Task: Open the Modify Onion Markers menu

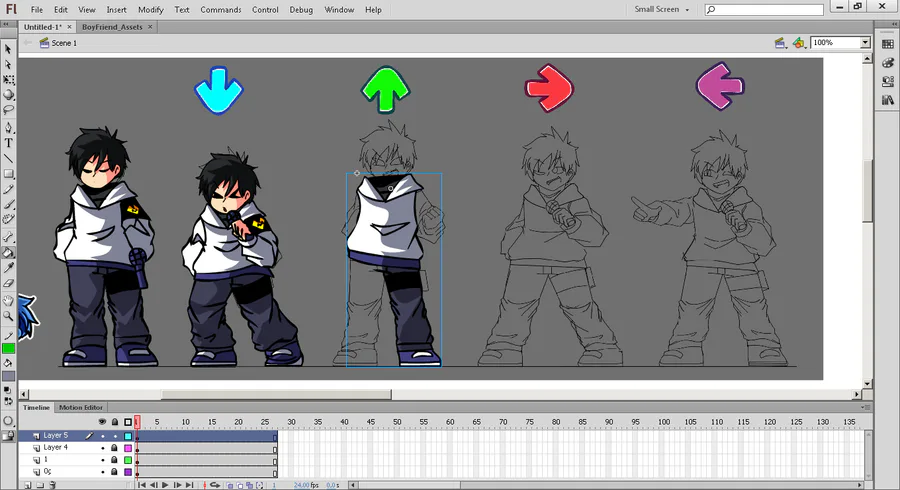Action: tap(259, 485)
